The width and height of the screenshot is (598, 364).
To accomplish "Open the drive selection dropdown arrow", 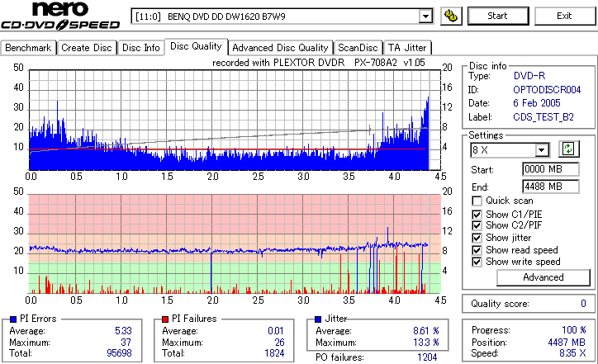I will click(425, 17).
